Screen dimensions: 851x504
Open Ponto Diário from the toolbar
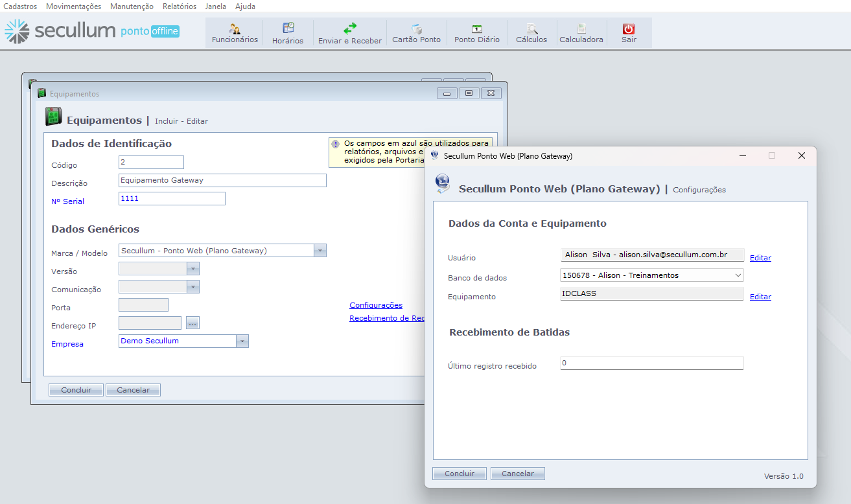click(476, 29)
